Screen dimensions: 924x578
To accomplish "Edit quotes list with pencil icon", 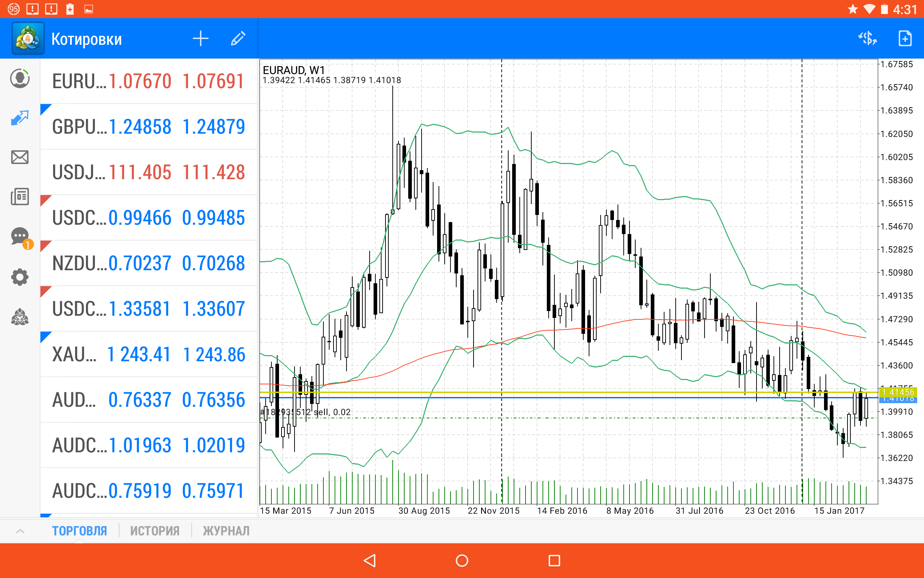I will pyautogui.click(x=238, y=39).
